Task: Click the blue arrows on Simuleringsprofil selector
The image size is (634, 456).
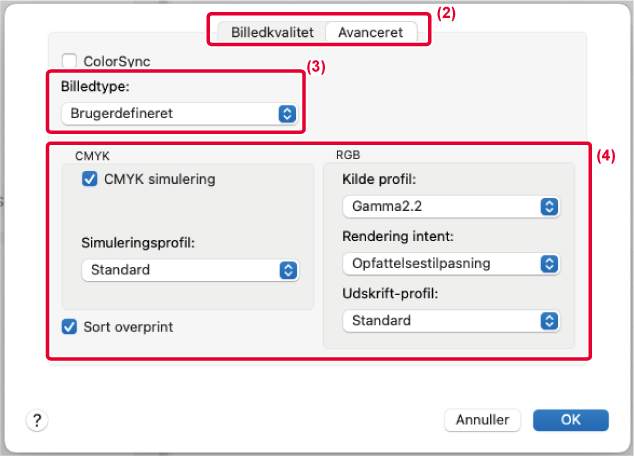Action: coord(288,270)
